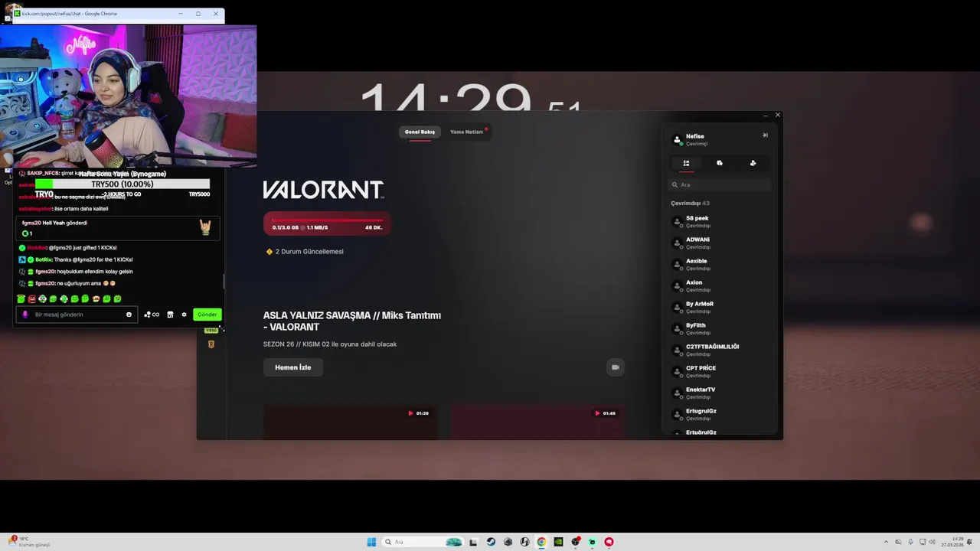
Task: Open Steam from the taskbar
Action: [x=491, y=542]
